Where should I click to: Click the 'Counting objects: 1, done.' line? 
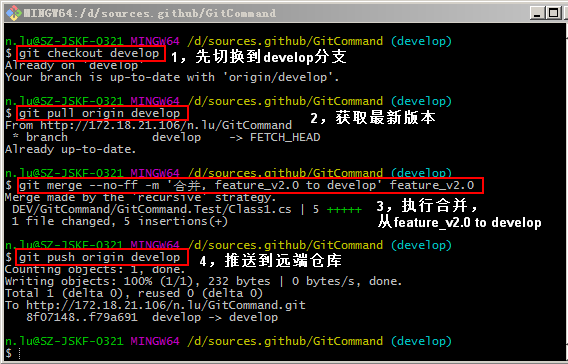point(95,269)
